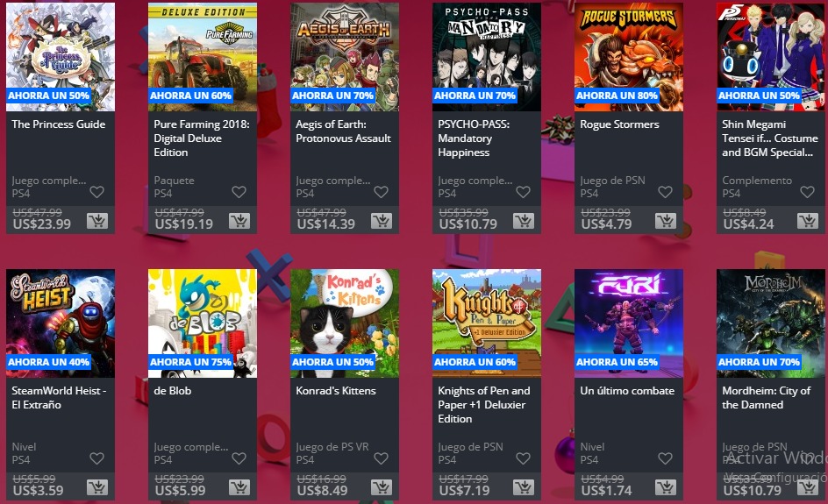The height and width of the screenshot is (504, 828).
Task: Select the Pure Farming 2018 Deluxe cover
Action: 203,57
